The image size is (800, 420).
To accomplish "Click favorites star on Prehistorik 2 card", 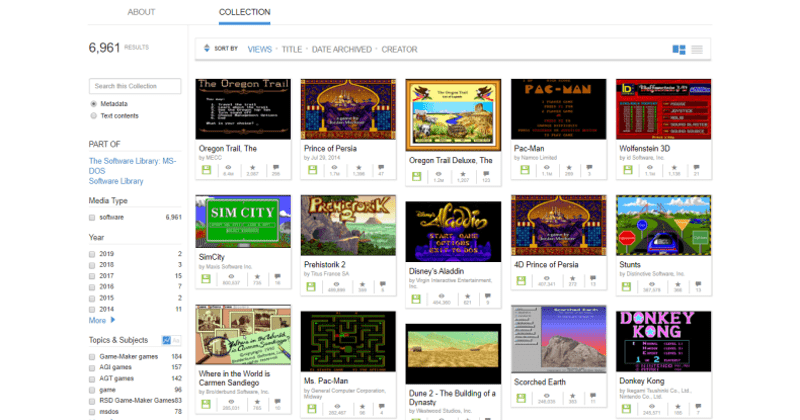I will [362, 284].
